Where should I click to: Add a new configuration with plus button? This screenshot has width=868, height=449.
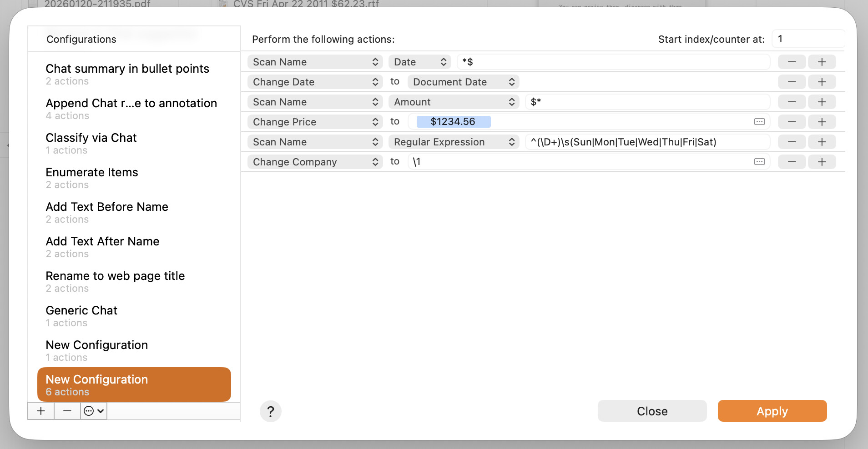coord(41,411)
